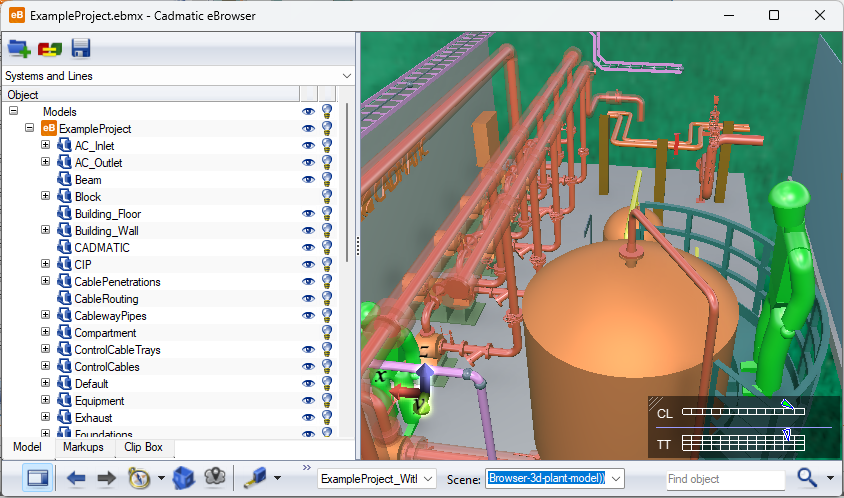Open the Scene selection dropdown
The height and width of the screenshot is (498, 844).
click(555, 479)
